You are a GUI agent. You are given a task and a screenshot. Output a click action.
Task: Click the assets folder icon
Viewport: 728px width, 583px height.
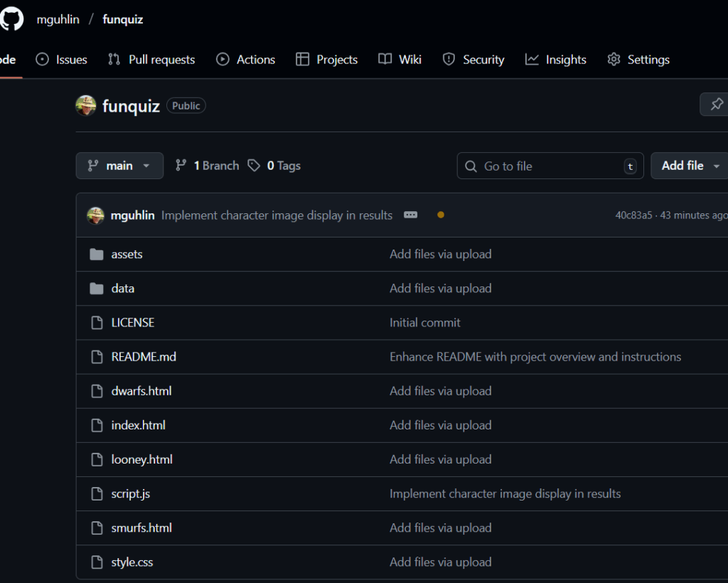97,255
